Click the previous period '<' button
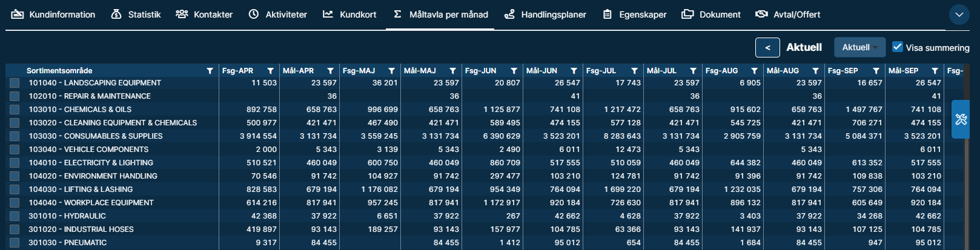Image resolution: width=980 pixels, height=250 pixels. click(x=767, y=47)
